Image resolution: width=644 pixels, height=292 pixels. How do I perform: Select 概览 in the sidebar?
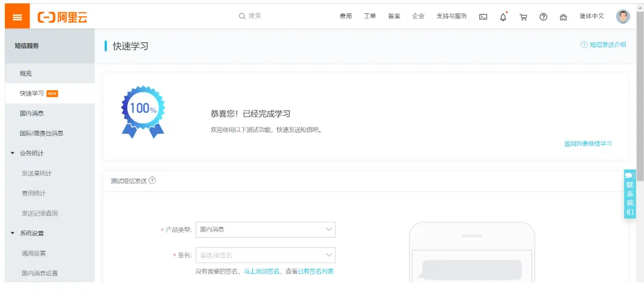pyautogui.click(x=50, y=74)
